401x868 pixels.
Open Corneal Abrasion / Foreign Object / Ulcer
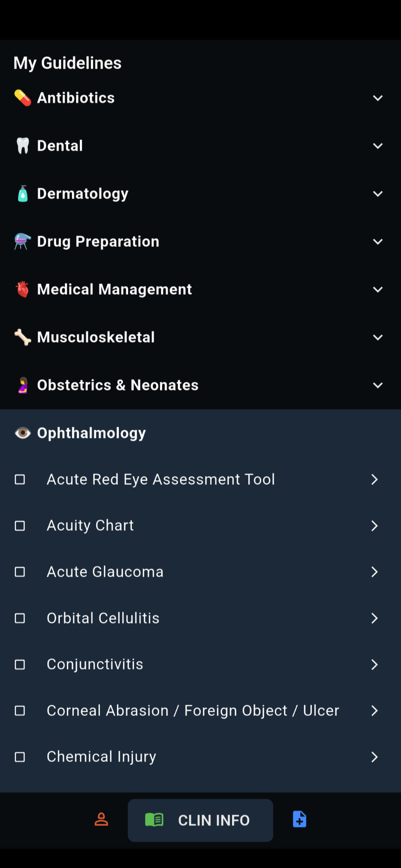(193, 711)
